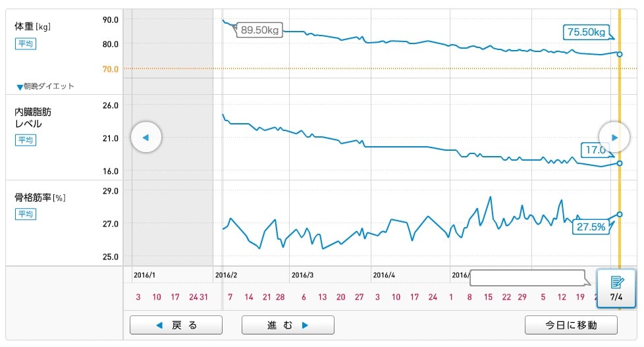Expand the 朝晩ダイエット section
644x347 pixels.
pyautogui.click(x=45, y=86)
